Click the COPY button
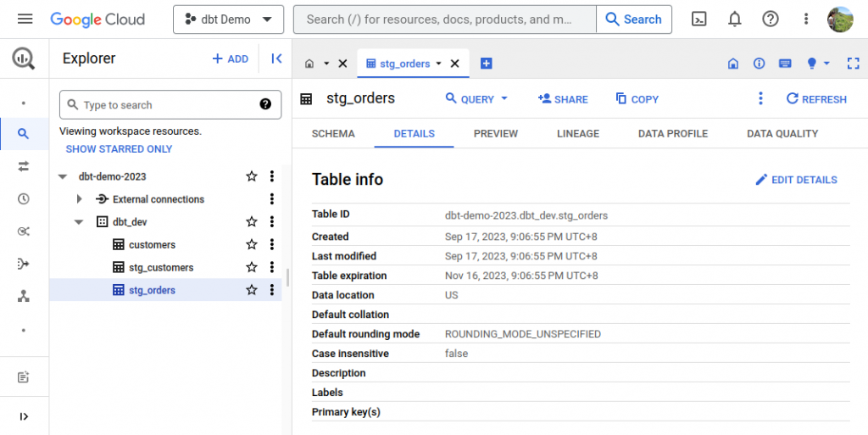The height and width of the screenshot is (435, 868). (637, 99)
